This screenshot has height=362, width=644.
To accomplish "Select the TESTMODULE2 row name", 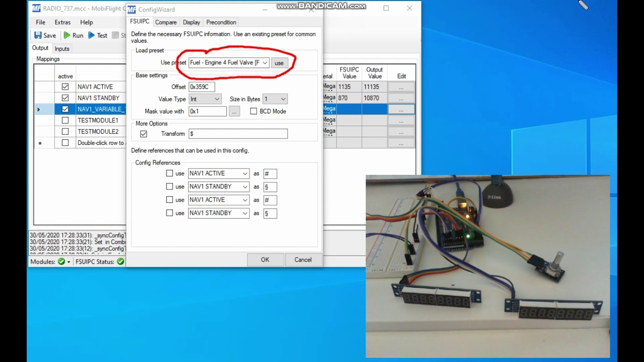I will point(98,131).
